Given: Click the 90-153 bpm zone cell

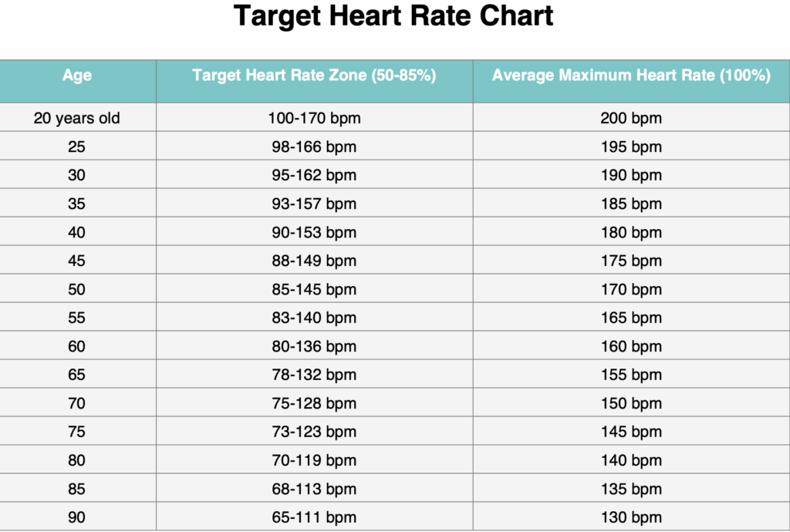Looking at the screenshot, I should (x=314, y=233).
